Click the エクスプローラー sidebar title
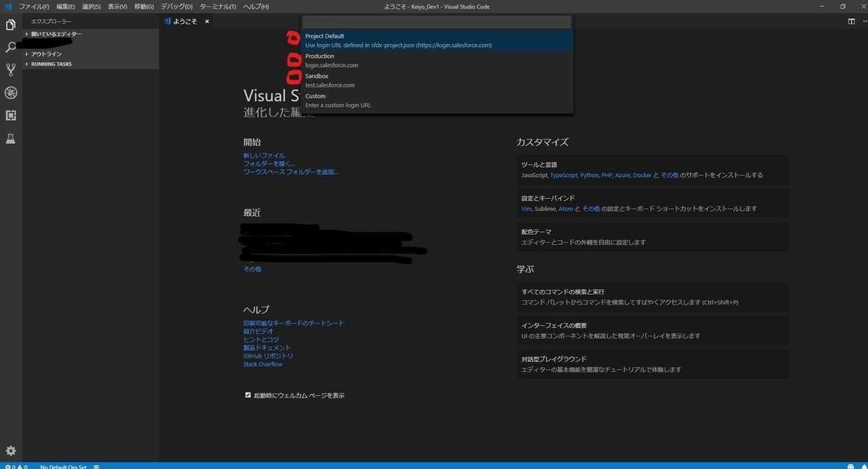Viewport: 868px width, 469px height. click(51, 22)
